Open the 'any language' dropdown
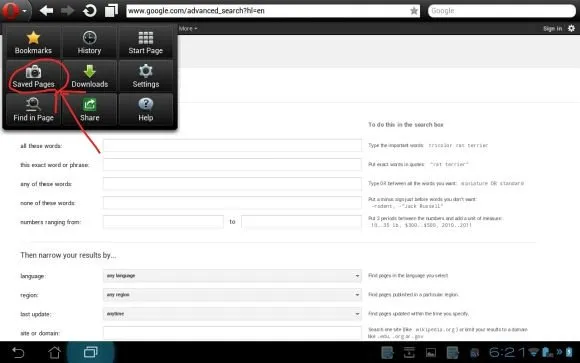 tap(232, 276)
